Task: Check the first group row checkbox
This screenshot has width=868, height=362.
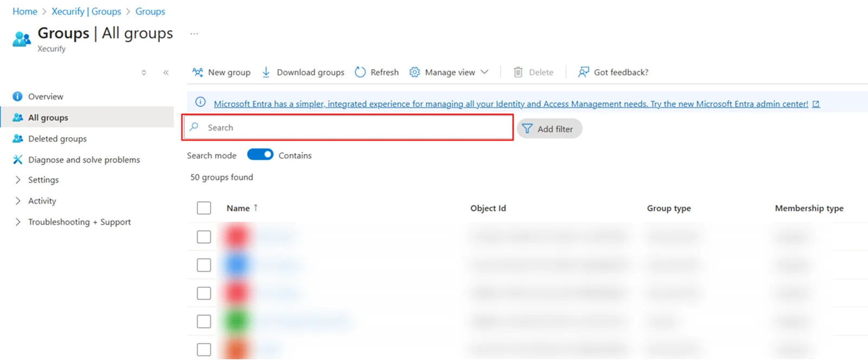Action: tap(204, 237)
